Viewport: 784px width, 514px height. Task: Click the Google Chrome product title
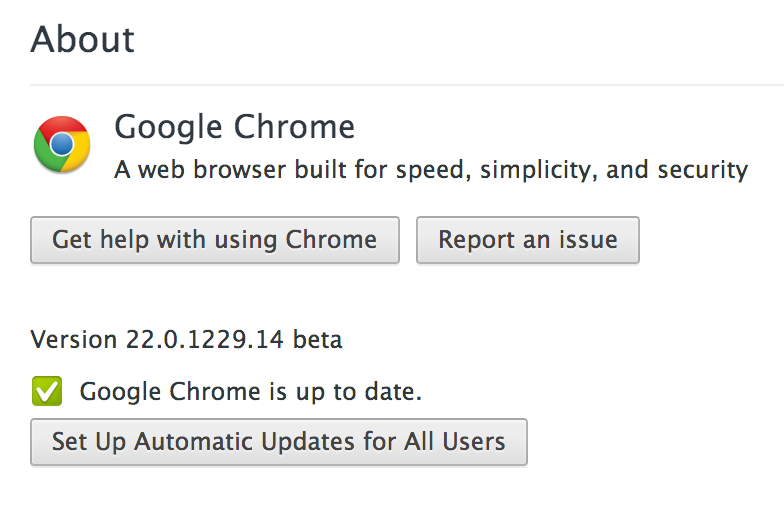pyautogui.click(x=234, y=127)
